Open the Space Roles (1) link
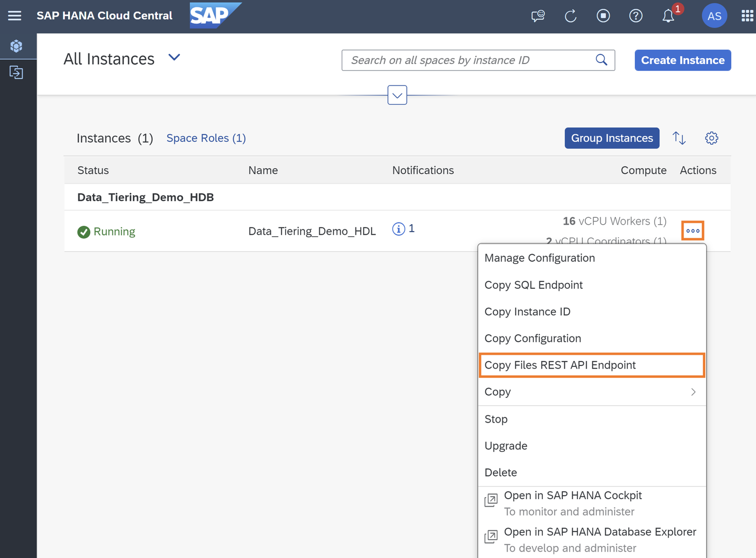The width and height of the screenshot is (756, 558). (x=206, y=138)
